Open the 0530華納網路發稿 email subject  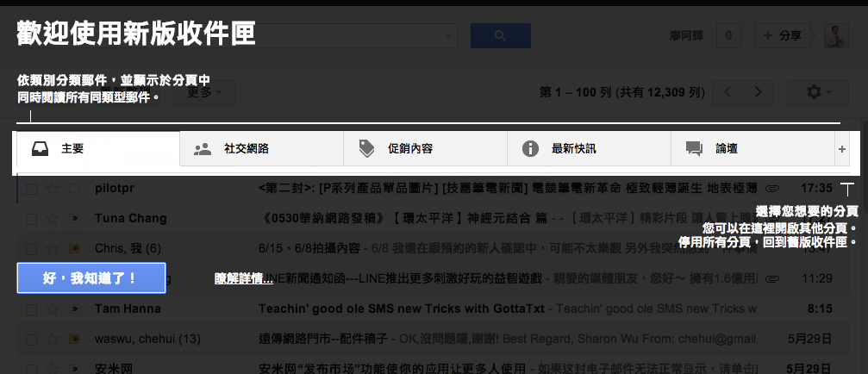coord(403,219)
